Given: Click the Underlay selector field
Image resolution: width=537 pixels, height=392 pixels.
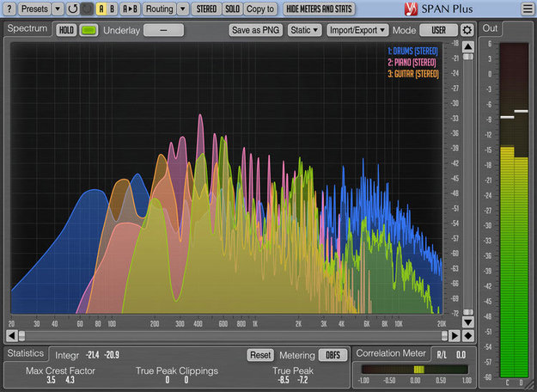Looking at the screenshot, I should click(163, 30).
